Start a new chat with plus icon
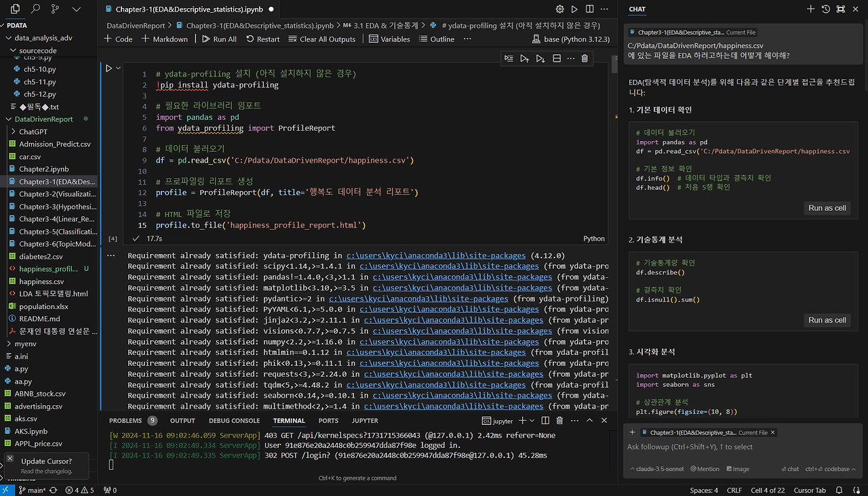This screenshot has height=496, width=868. pos(810,9)
